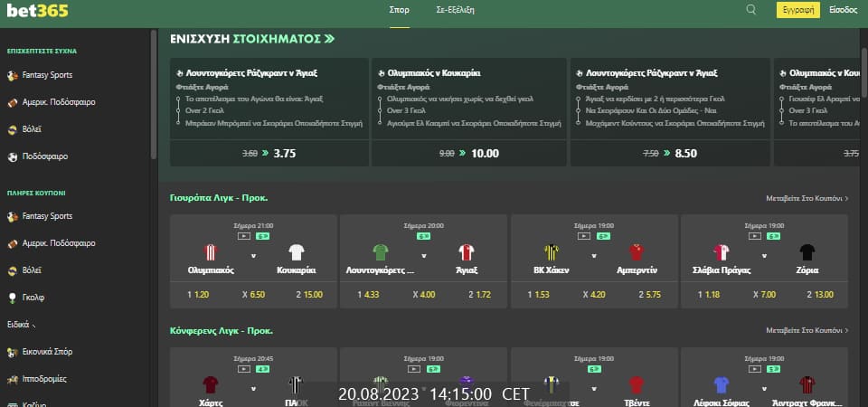Select boosted odds 10.00 bet
The image size is (868, 407).
pos(469,154)
